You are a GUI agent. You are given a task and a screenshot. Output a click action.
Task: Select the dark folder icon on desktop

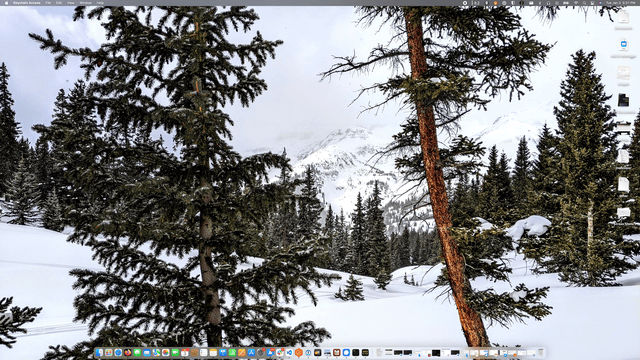click(623, 100)
